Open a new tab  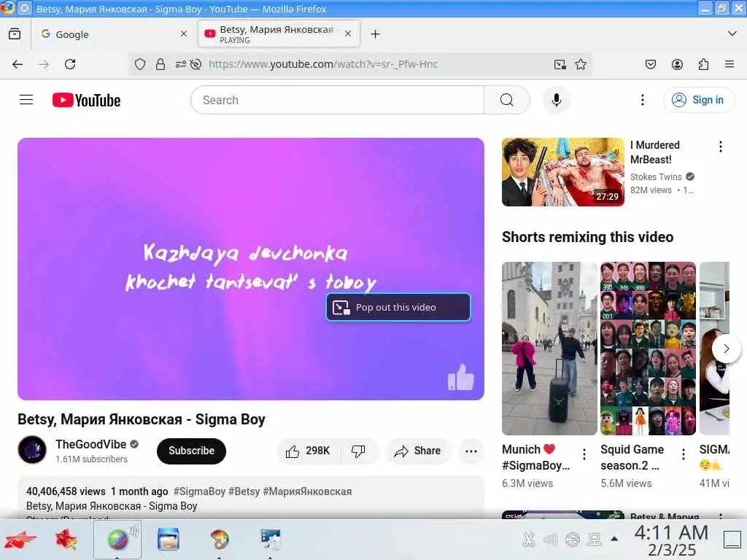[x=376, y=34]
